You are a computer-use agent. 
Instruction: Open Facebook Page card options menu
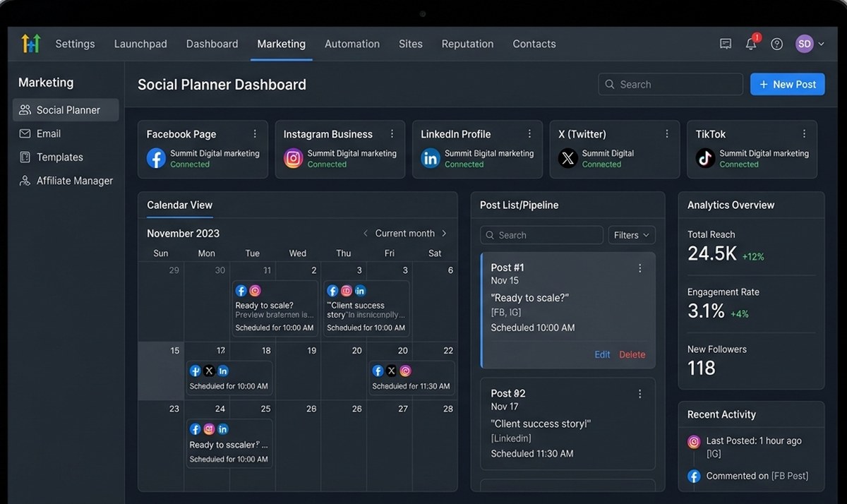pos(255,134)
